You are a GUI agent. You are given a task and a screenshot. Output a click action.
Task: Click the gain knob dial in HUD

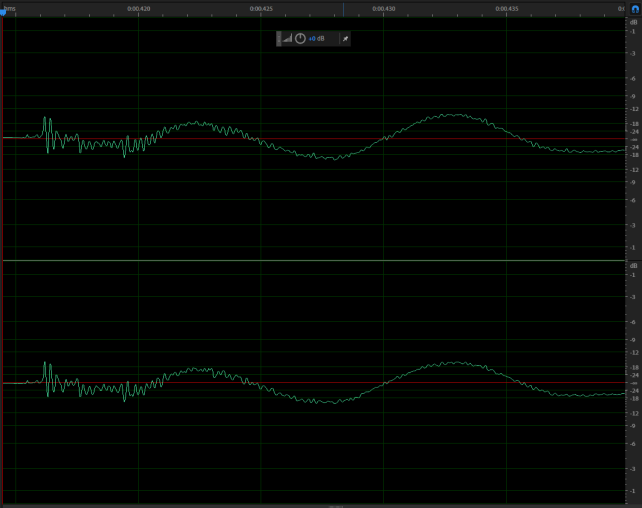(x=300, y=38)
